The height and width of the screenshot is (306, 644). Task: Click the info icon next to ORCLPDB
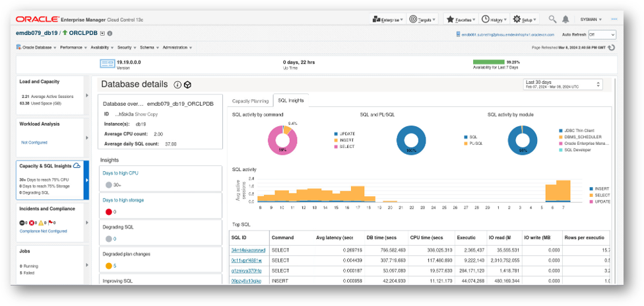click(110, 33)
